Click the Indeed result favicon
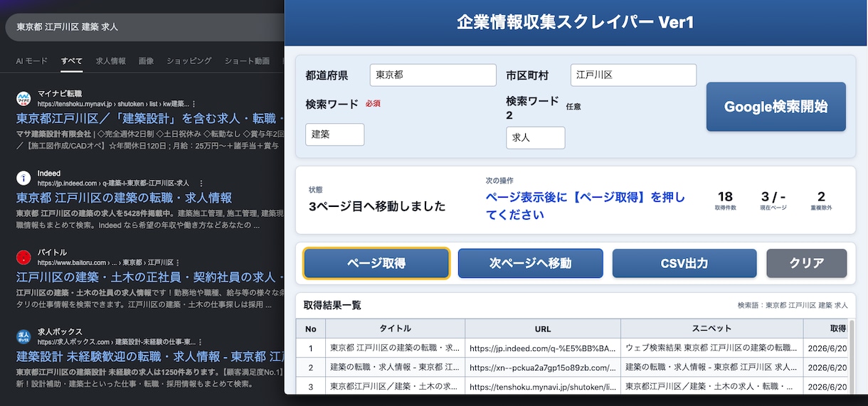Screen dimensions: 868x406 [x=23, y=178]
